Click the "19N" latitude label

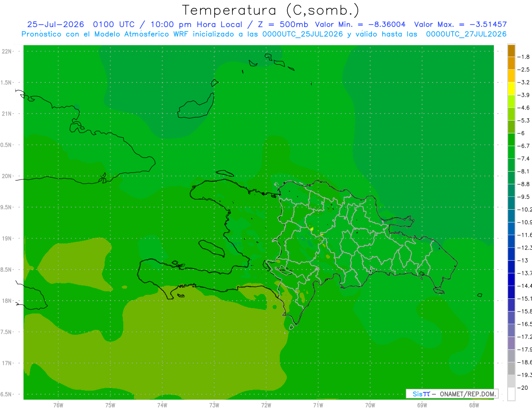pos(8,239)
